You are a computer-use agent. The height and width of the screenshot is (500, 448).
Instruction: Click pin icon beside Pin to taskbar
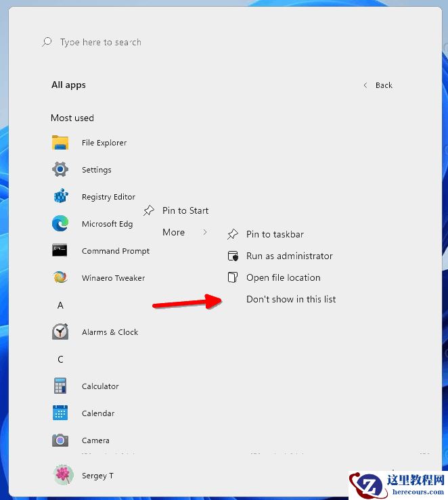(x=232, y=234)
